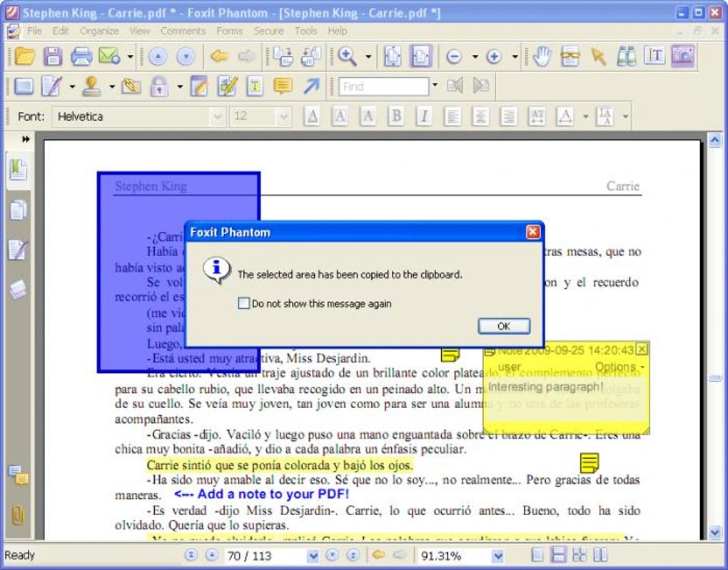728x570 pixels.
Task: Open the zoom tool dropdown arrow
Action: tap(368, 56)
